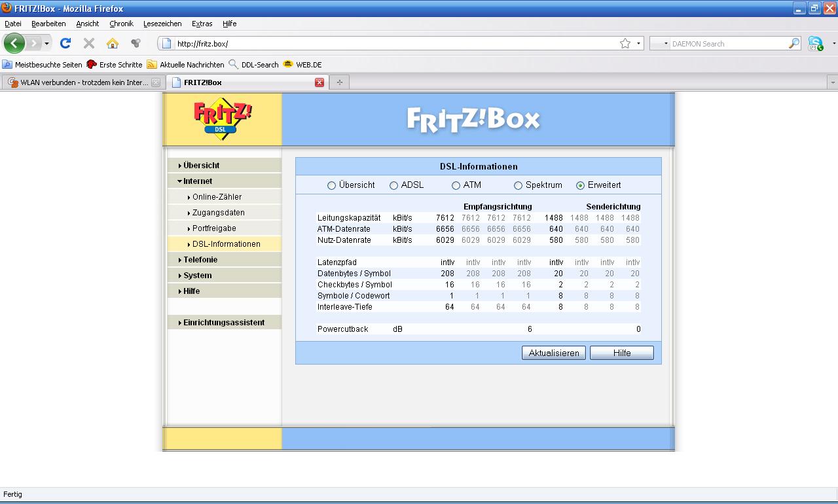Open Meistbesuchte Seiten bookmark folder
The image size is (838, 504).
click(x=43, y=65)
